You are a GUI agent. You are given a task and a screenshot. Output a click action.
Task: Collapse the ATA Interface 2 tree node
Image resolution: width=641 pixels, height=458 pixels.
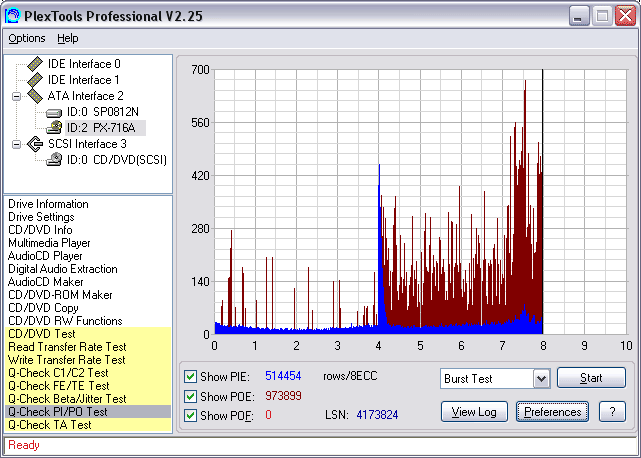coord(16,96)
